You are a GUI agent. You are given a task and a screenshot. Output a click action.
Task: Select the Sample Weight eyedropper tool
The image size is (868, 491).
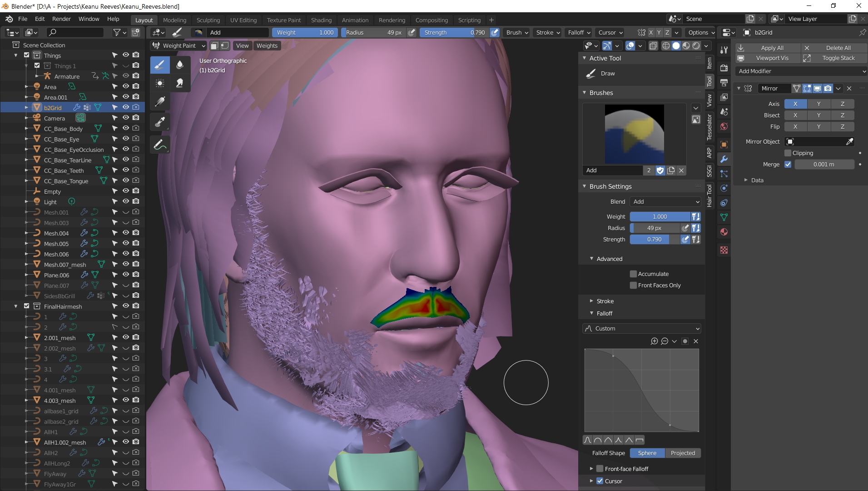[x=160, y=122]
